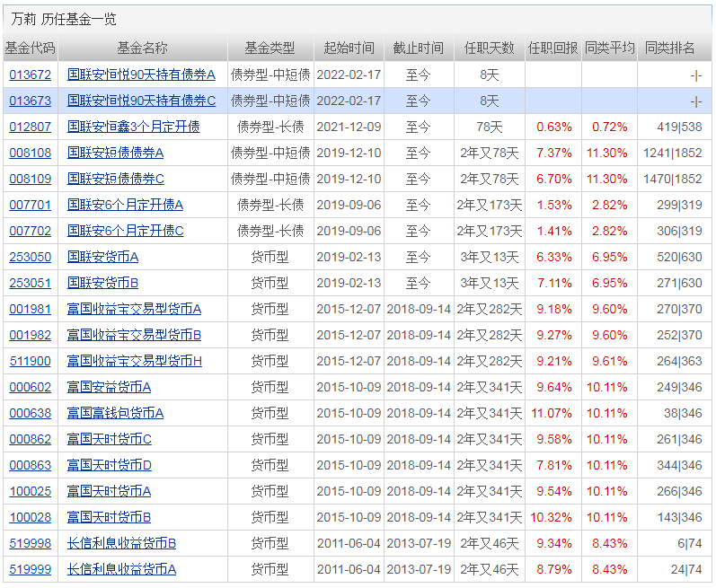Open the 长信利息收益货币B fund link

121,543
